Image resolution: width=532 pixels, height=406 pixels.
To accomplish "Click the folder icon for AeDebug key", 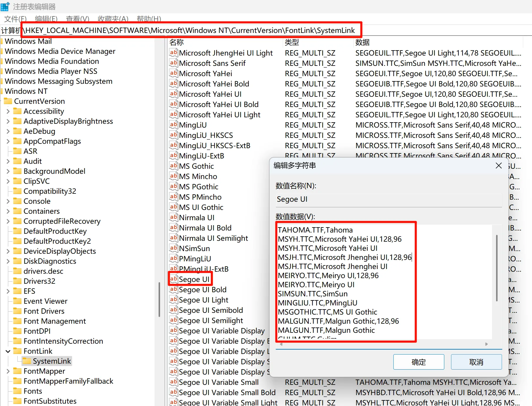I will tap(18, 131).
